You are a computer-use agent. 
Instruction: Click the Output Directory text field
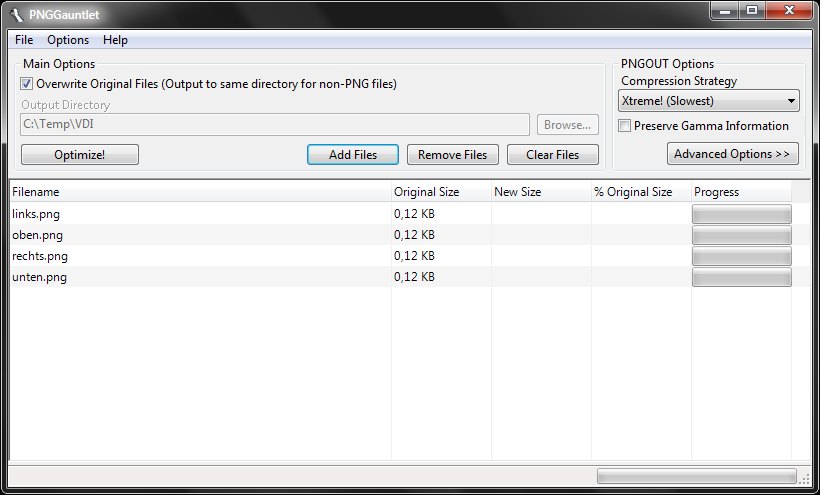coord(275,125)
